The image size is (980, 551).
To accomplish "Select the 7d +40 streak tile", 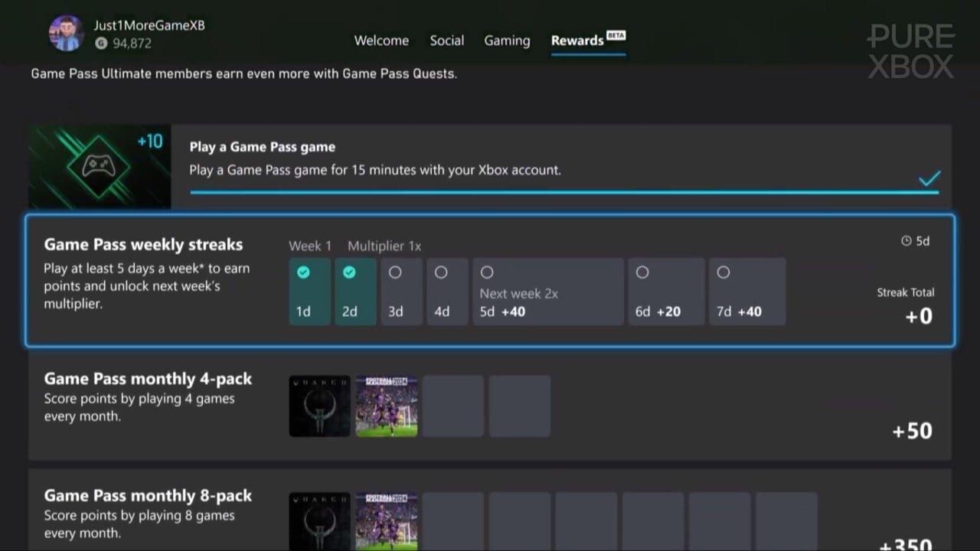I will (x=747, y=292).
